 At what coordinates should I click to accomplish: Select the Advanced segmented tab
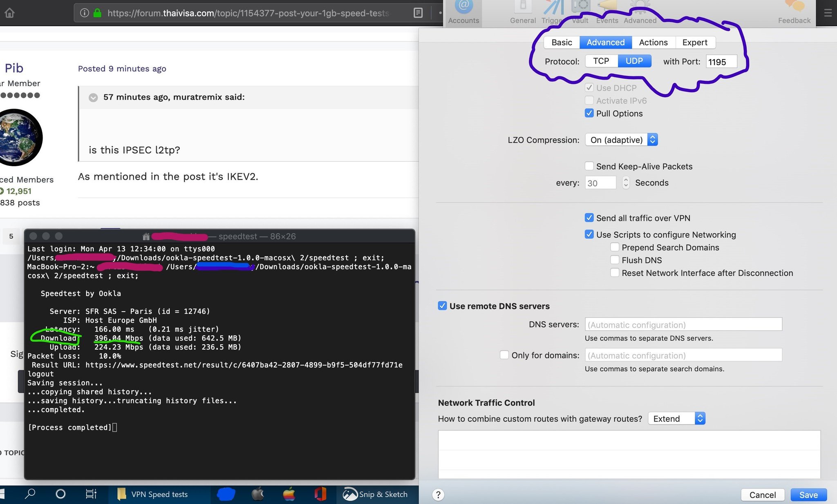606,42
